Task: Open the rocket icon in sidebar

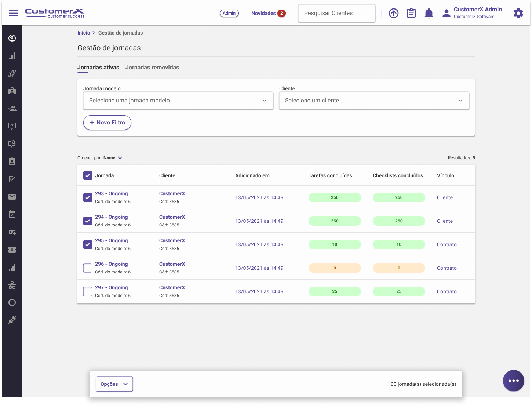Action: tap(12, 73)
